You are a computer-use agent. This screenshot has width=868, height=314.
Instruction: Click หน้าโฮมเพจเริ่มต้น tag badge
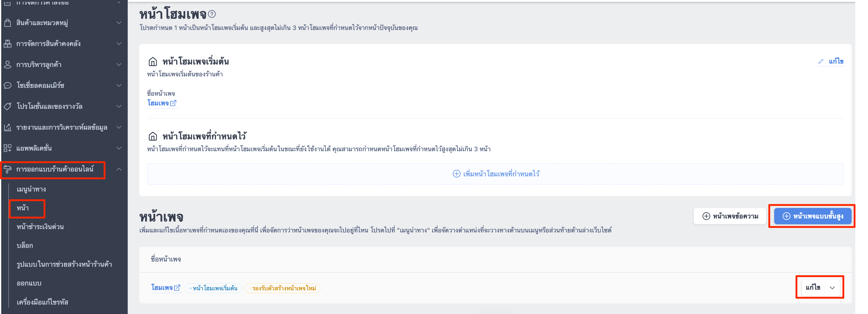[x=213, y=288]
